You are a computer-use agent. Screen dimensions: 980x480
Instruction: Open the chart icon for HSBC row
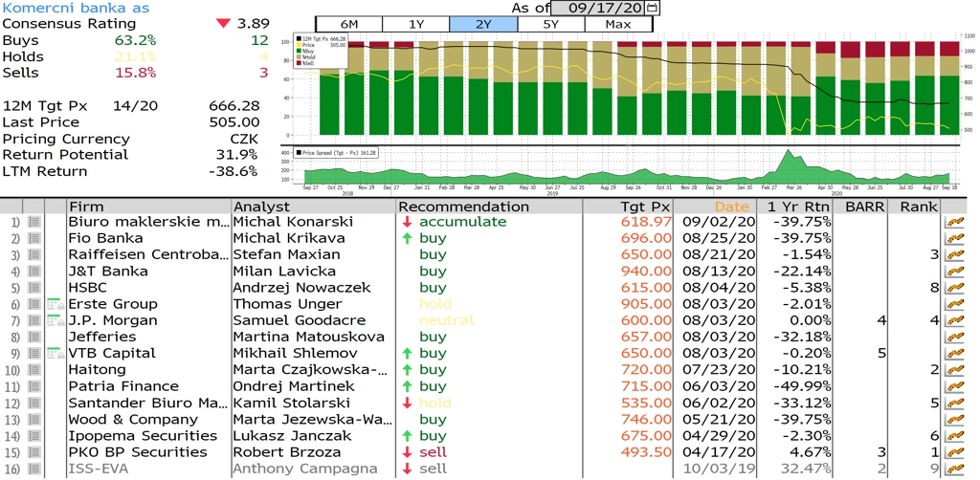coord(954,288)
